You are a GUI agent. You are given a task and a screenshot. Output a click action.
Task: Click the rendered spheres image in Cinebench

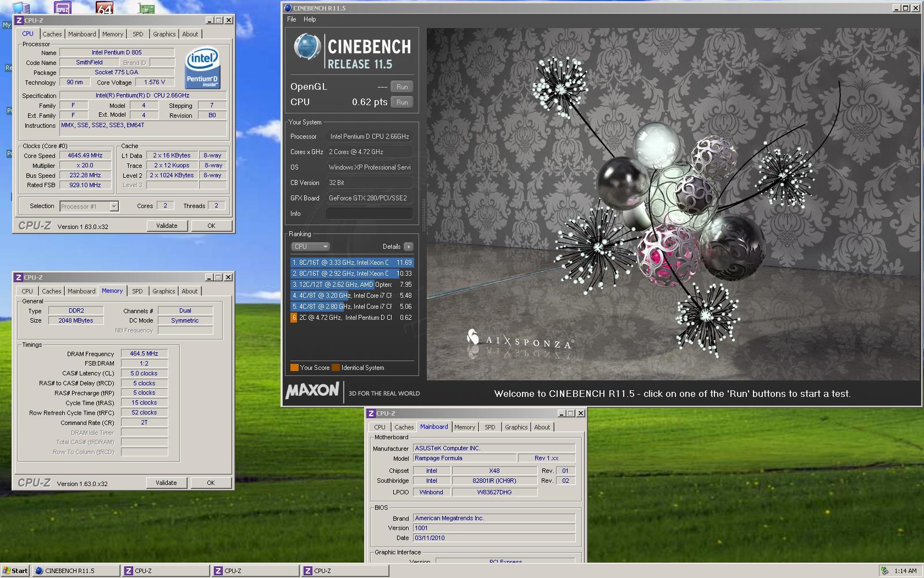(x=673, y=204)
